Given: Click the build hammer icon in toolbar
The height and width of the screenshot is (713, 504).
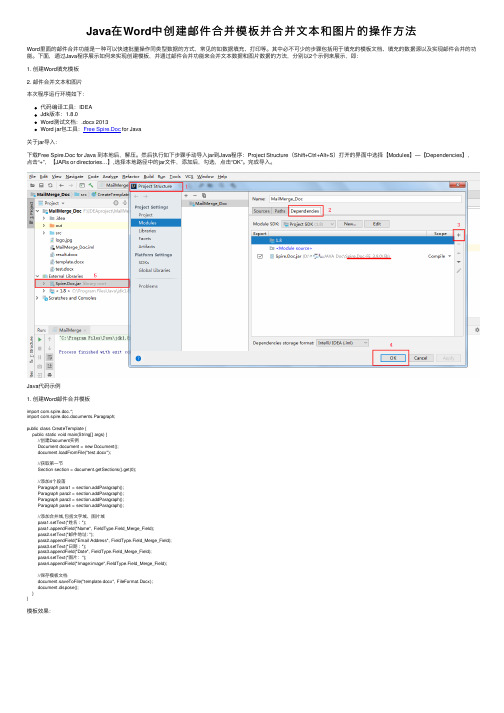Looking at the screenshot, I should click(91, 185).
